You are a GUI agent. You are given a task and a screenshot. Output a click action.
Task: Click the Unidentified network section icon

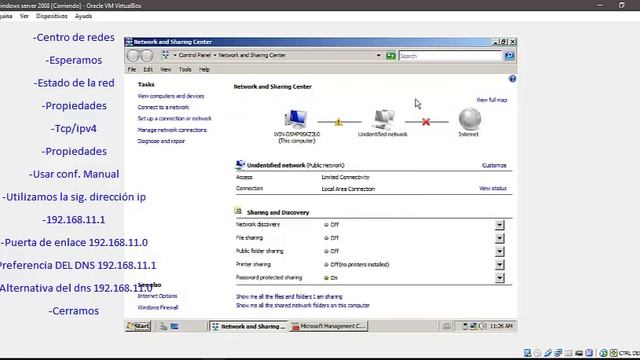(x=240, y=164)
